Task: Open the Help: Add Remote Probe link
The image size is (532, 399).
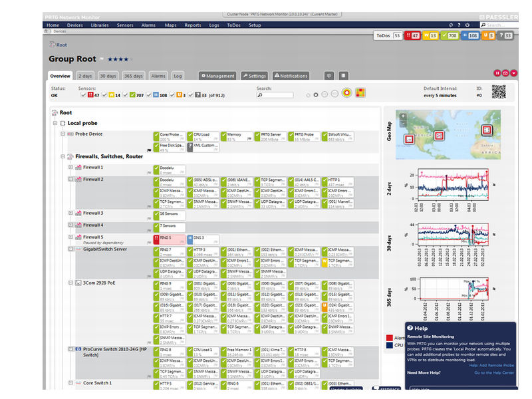Action: click(491, 365)
